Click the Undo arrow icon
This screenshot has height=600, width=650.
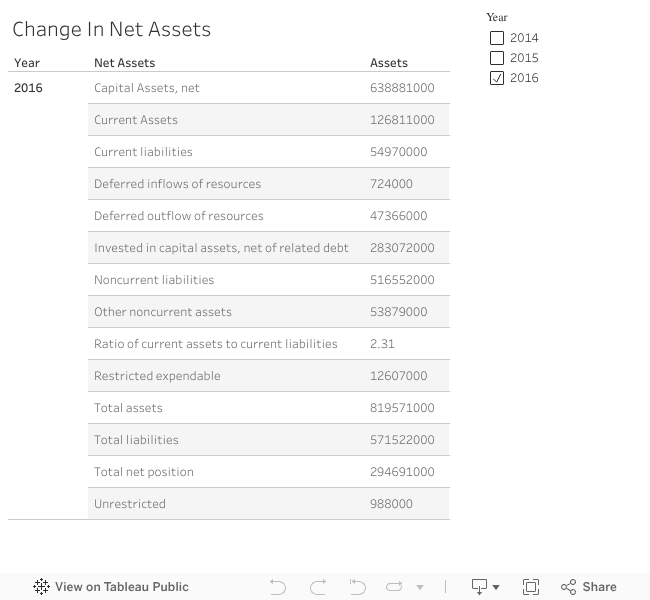pyautogui.click(x=278, y=587)
